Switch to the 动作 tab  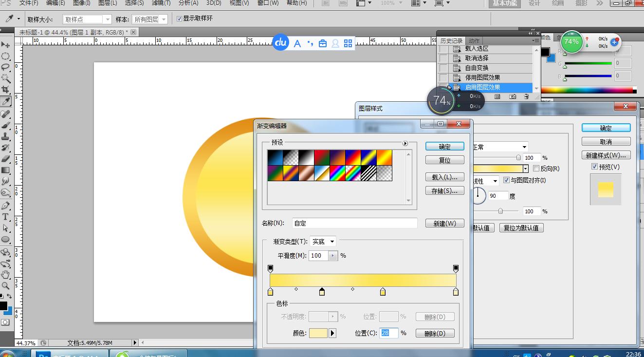475,40
